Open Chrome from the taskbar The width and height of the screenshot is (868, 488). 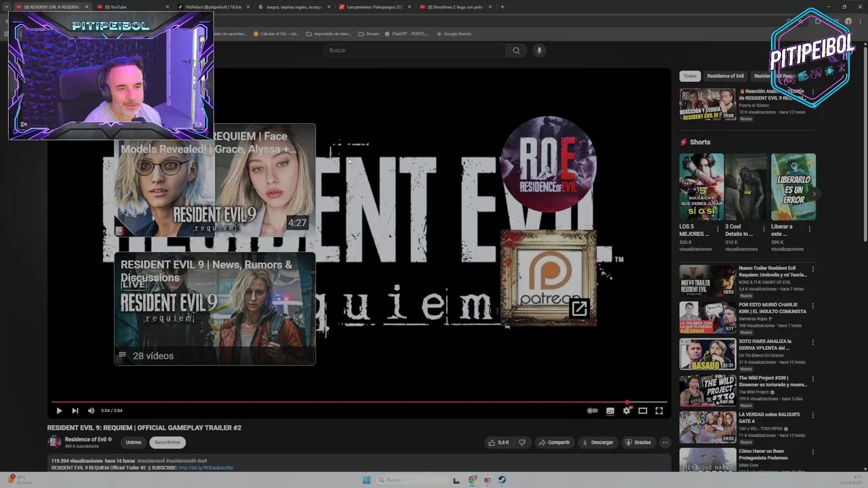[x=473, y=480]
